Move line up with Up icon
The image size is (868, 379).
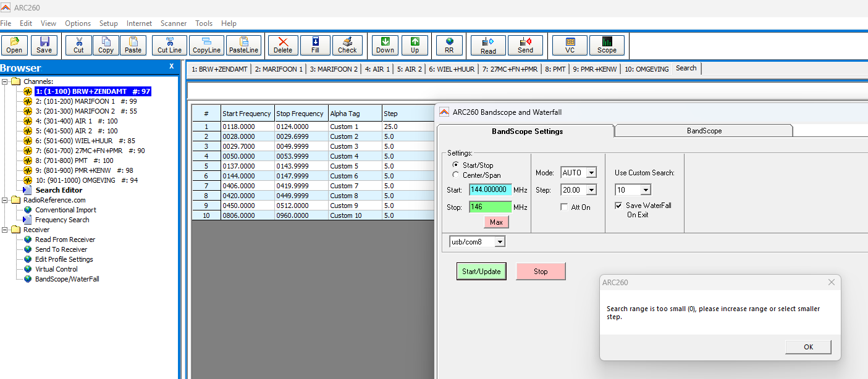415,45
